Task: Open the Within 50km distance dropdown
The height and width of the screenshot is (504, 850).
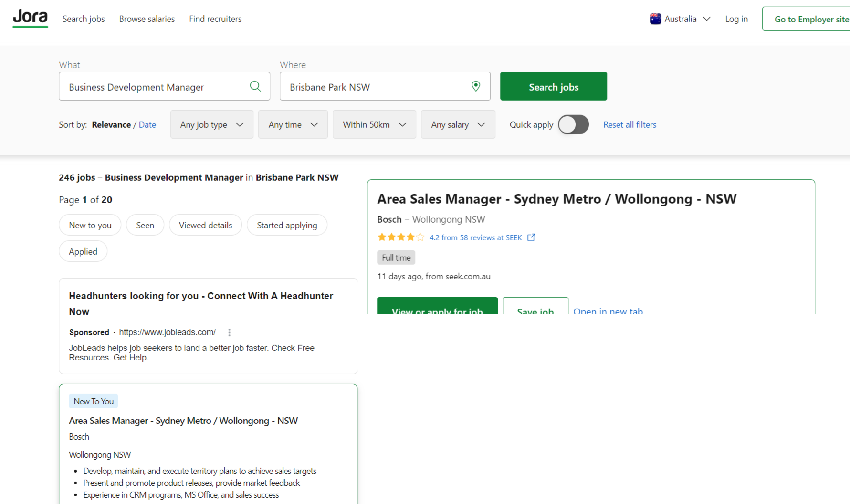Action: [374, 124]
